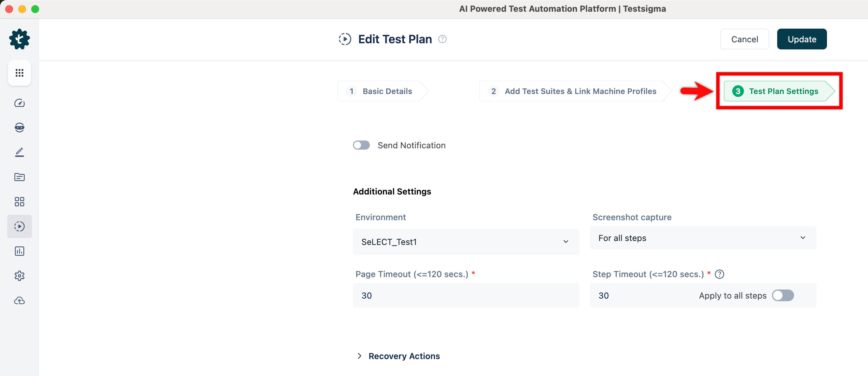Open the Reports bar-chart icon
This screenshot has height=376, width=868.
pyautogui.click(x=19, y=251)
